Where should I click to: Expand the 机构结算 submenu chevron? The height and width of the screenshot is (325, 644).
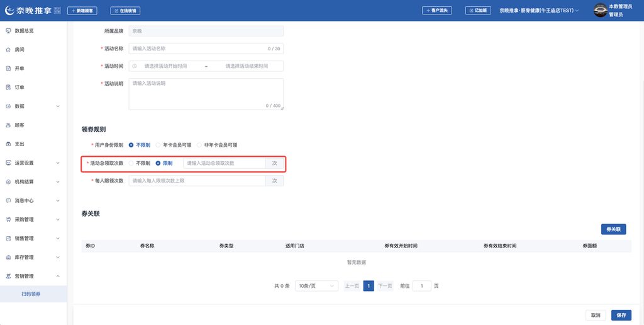click(58, 182)
